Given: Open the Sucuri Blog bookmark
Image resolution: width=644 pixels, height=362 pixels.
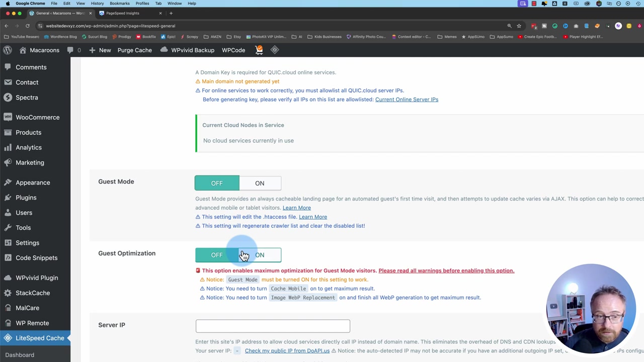Looking at the screenshot, I should pyautogui.click(x=95, y=37).
